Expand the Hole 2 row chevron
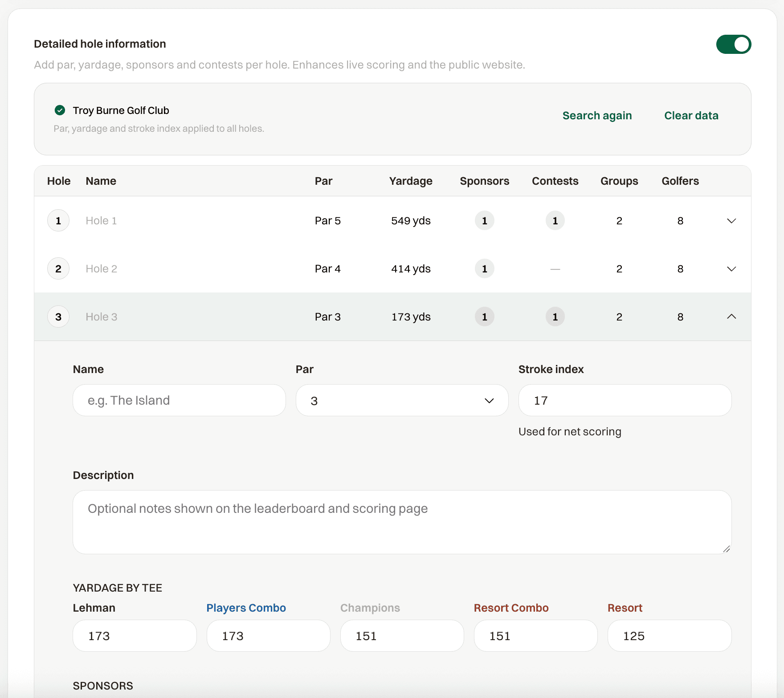Screen dimensions: 784x698 (x=731, y=269)
